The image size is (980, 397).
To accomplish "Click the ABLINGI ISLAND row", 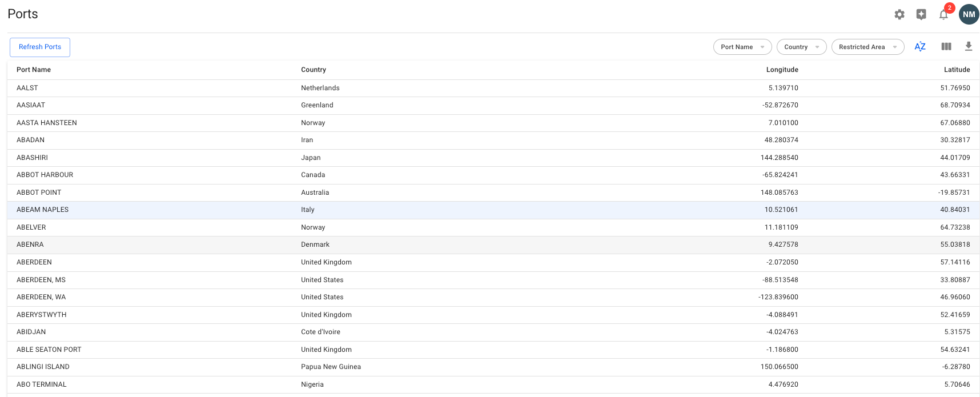I will click(x=43, y=367).
